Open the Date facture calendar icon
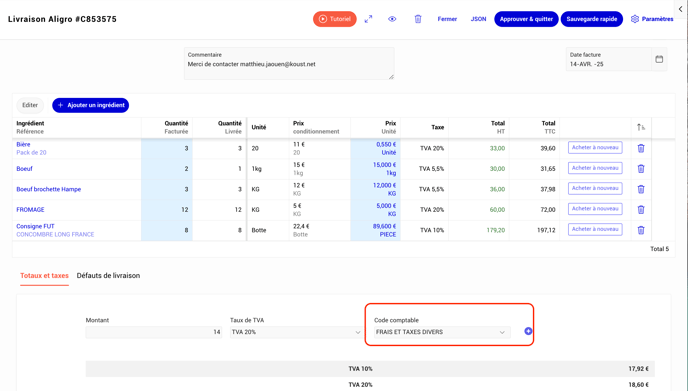Screen dimensions: 688x391 tap(659, 59)
